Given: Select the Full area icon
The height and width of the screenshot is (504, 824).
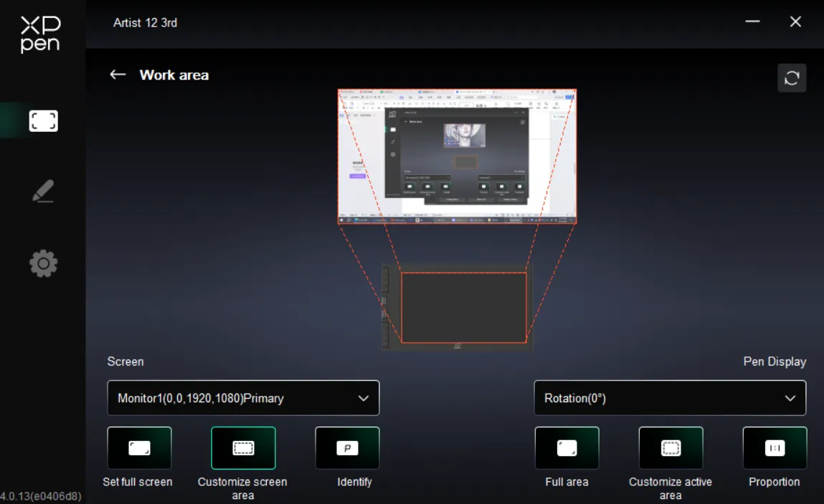Looking at the screenshot, I should pos(567,448).
